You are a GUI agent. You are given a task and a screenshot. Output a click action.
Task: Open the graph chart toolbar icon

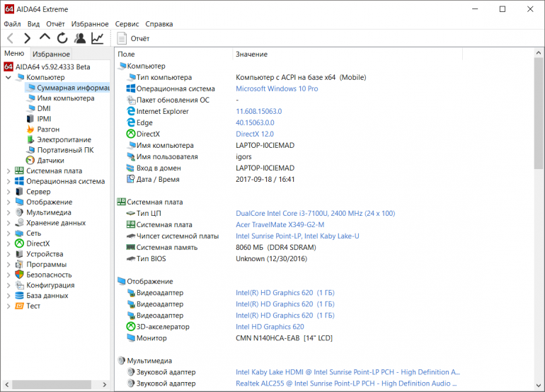tap(98, 38)
